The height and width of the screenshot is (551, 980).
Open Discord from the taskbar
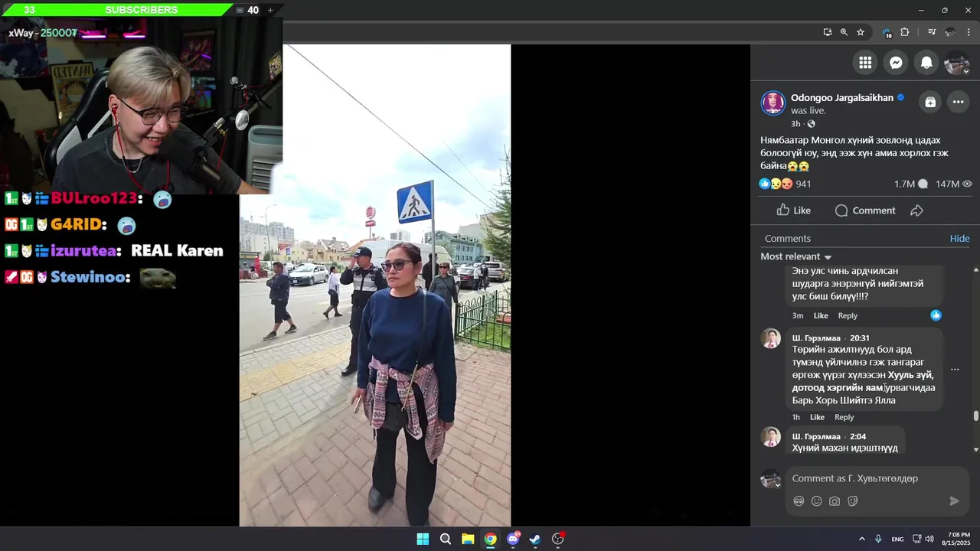(x=513, y=539)
